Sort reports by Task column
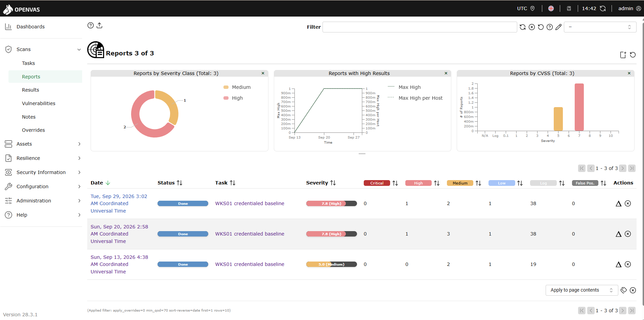Screen dimensions: 644x320 pos(233,183)
